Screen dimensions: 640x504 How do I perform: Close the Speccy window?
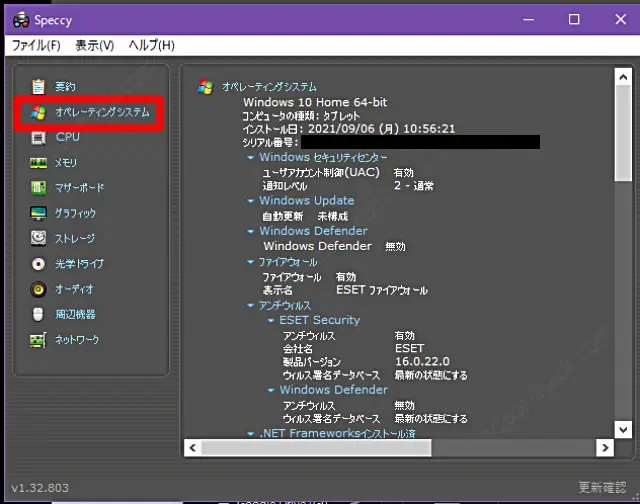tap(621, 19)
